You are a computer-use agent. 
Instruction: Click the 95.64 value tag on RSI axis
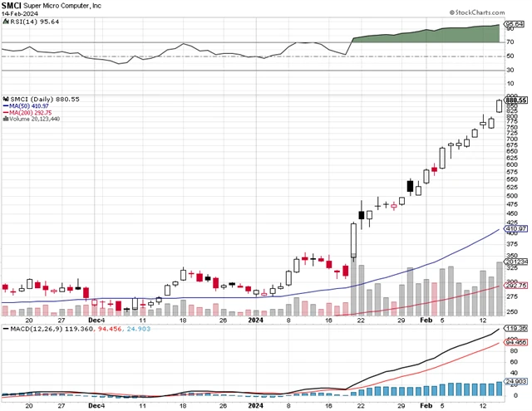(x=515, y=24)
